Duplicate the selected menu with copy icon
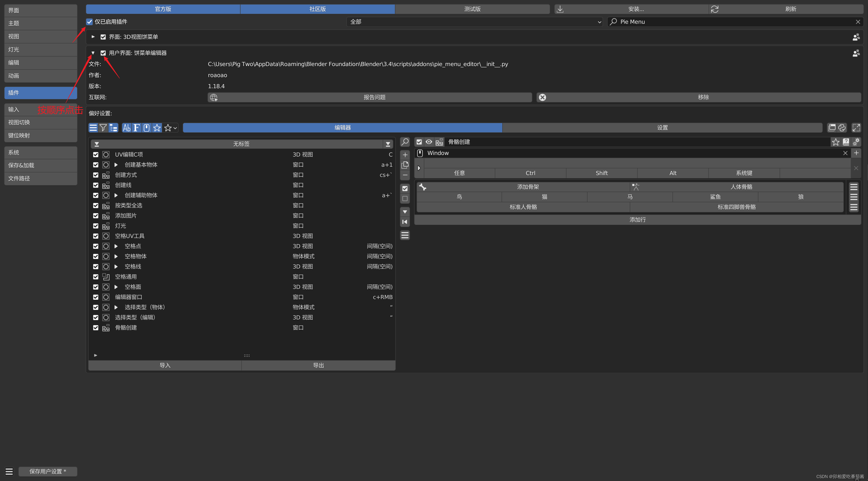 (405, 165)
